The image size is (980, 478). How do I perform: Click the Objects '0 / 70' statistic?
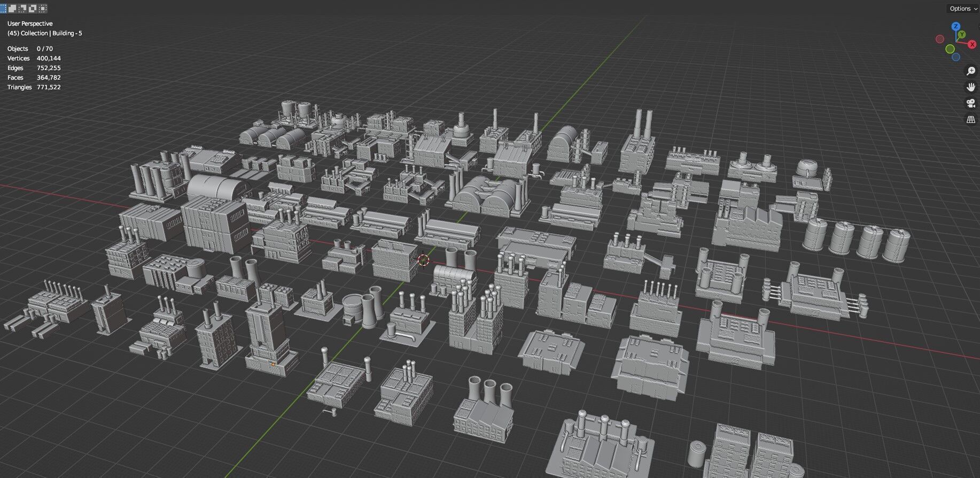pos(45,49)
